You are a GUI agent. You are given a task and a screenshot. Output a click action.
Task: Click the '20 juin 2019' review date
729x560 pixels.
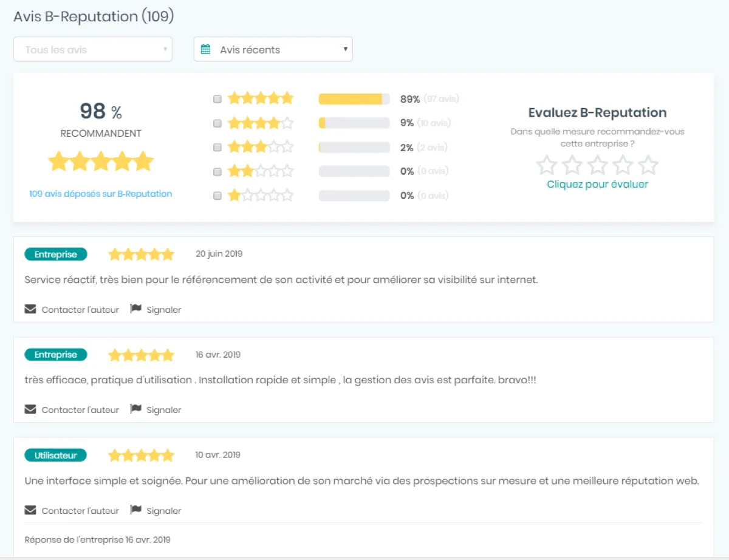pyautogui.click(x=219, y=254)
